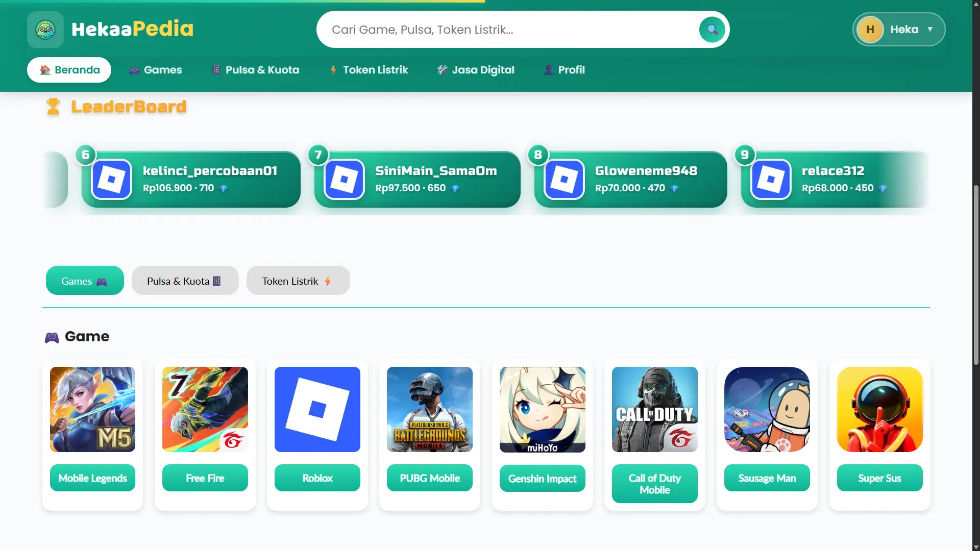Screen dimensions: 980x551
Task: Go to the Beranda nav tab
Action: click(69, 70)
